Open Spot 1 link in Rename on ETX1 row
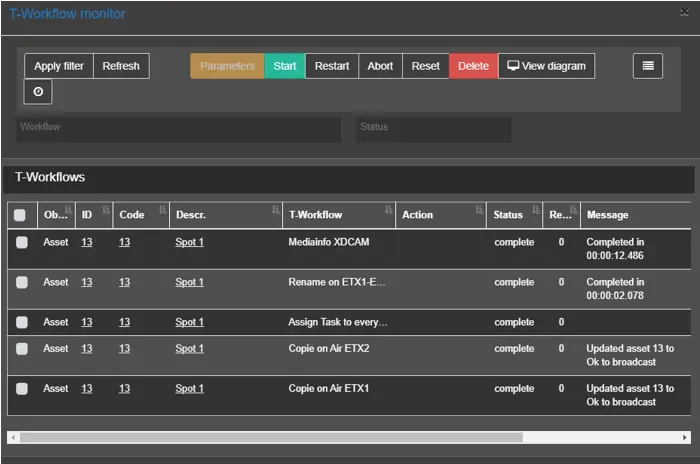700x464 pixels. point(189,282)
